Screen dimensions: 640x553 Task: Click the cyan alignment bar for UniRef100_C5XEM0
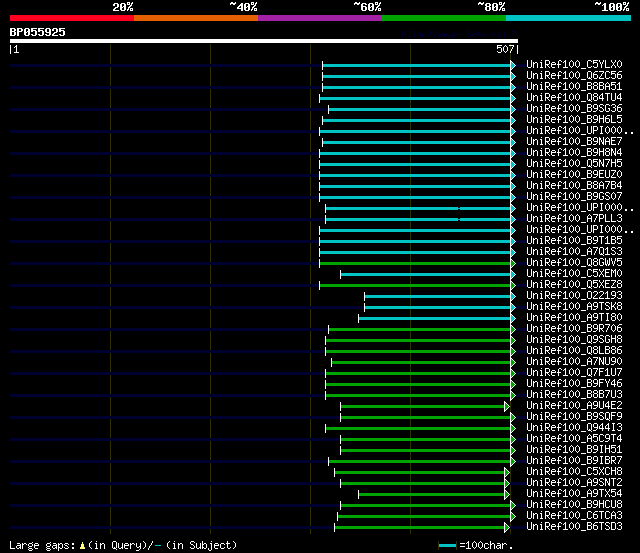pos(425,275)
